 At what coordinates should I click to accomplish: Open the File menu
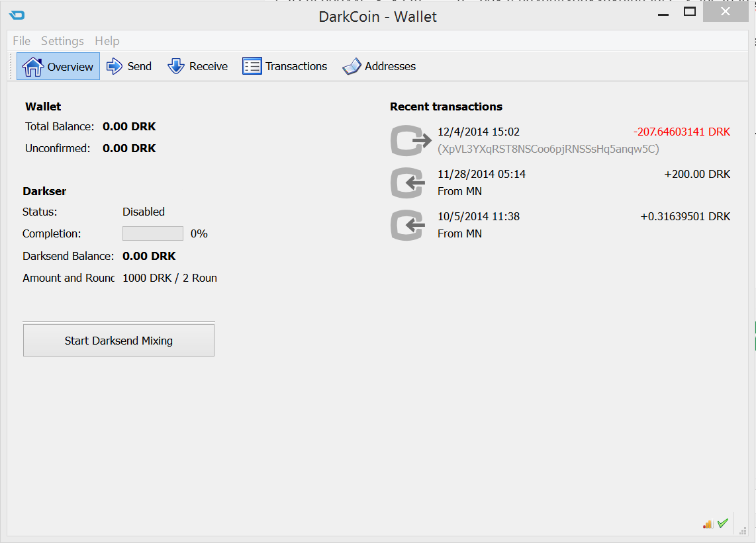coord(21,41)
